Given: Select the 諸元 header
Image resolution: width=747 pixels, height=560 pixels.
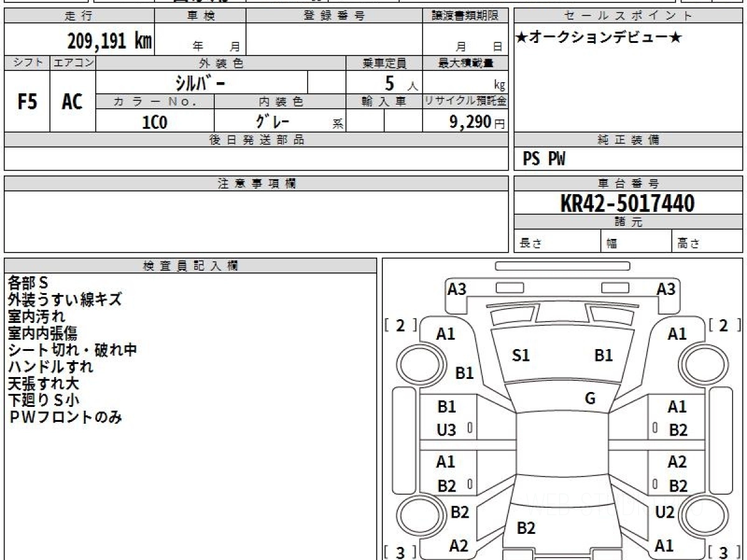Looking at the screenshot, I should click(629, 222).
